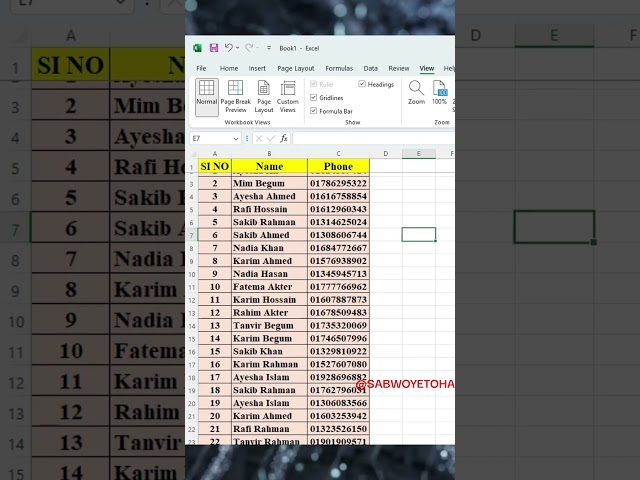This screenshot has width=640, height=480.
Task: Switch to the Insert tab
Action: coord(257,68)
